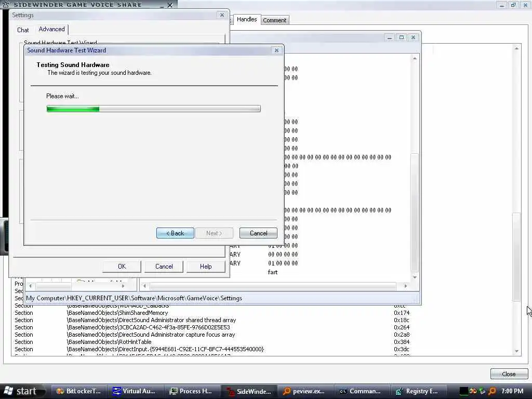Screen dimensions: 532x399
Task: Click the black square system tray icon
Action: pyautogui.click(x=463, y=391)
